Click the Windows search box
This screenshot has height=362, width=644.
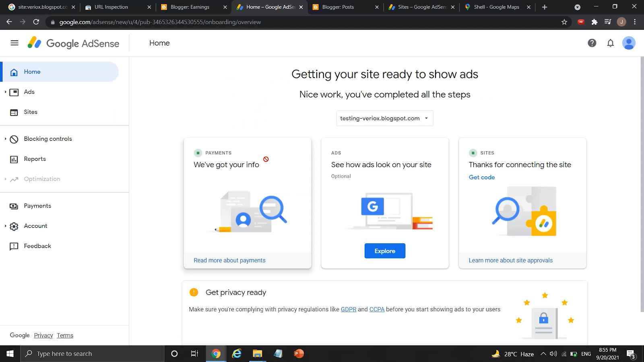pos(92,354)
